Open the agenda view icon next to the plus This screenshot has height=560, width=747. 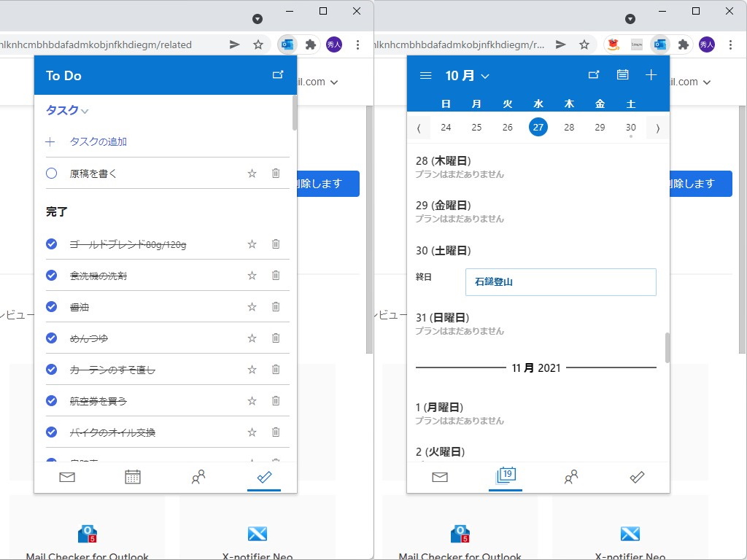point(622,74)
